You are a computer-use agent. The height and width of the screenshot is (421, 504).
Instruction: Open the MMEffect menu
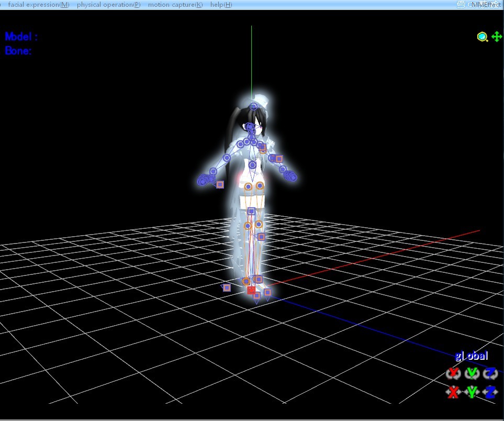click(486, 5)
